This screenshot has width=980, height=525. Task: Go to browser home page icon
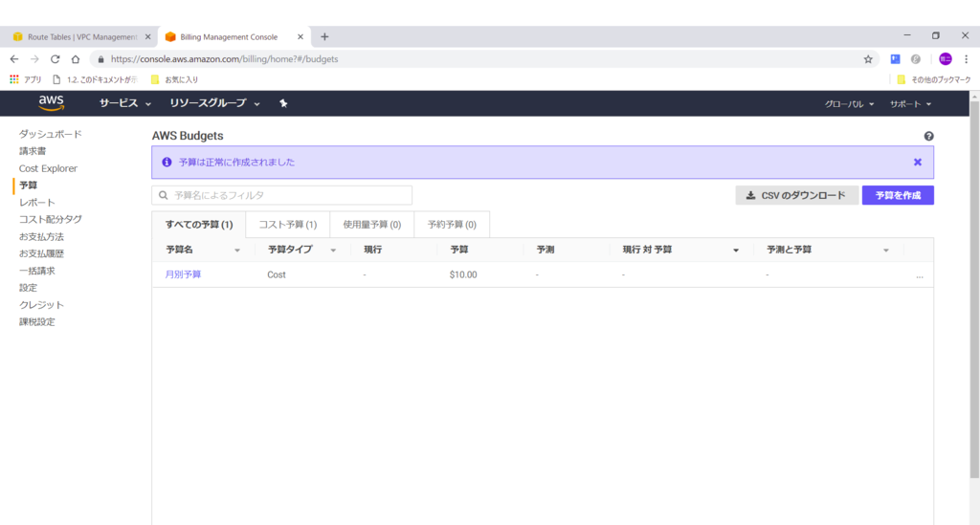click(76, 59)
